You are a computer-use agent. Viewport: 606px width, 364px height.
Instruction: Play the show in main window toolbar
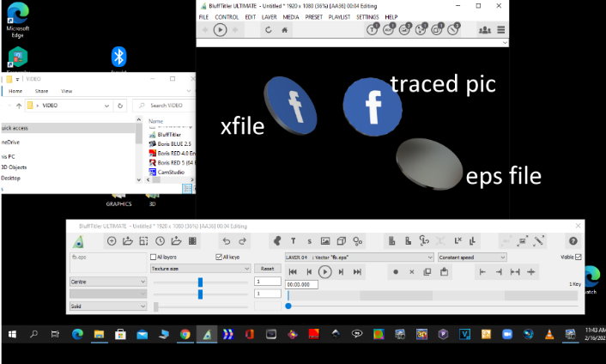click(221, 30)
